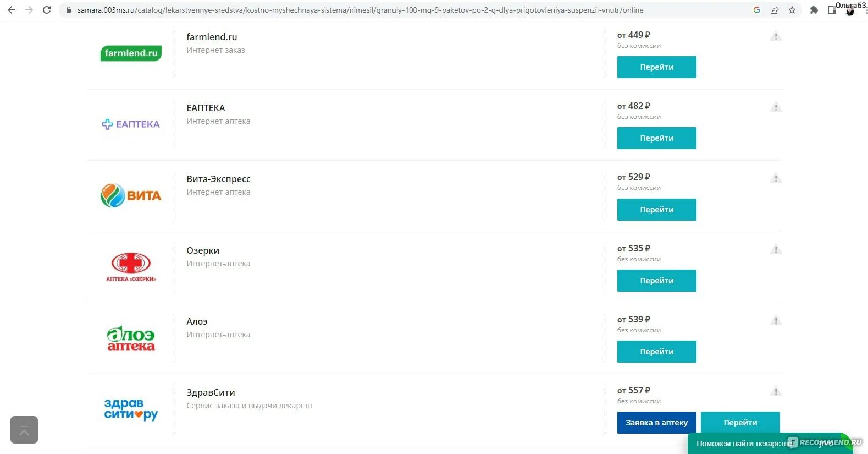Image resolution: width=868 pixels, height=454 pixels.
Task: Click warning icon next to farmlend.ru price
Action: tap(776, 36)
